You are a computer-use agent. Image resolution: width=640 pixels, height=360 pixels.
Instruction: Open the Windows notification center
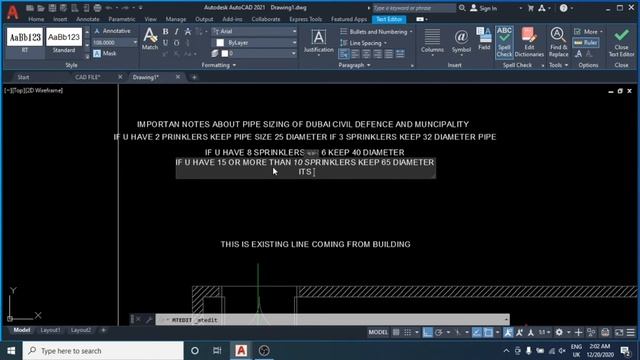pyautogui.click(x=625, y=351)
